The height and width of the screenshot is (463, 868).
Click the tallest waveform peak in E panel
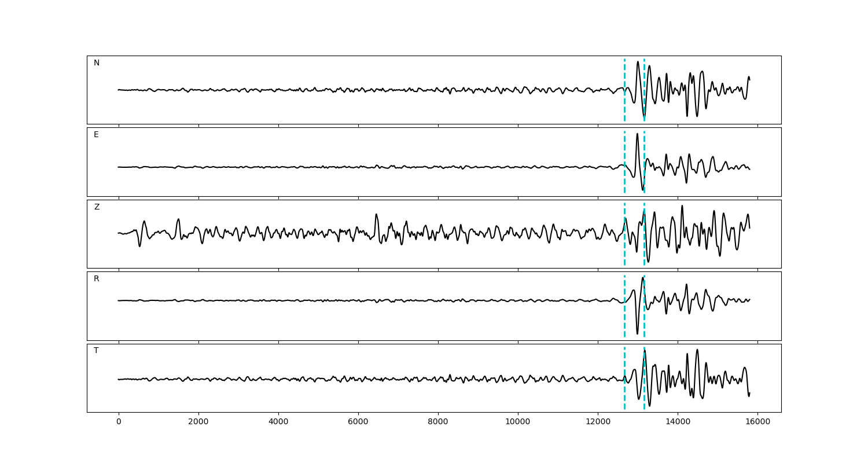point(637,134)
